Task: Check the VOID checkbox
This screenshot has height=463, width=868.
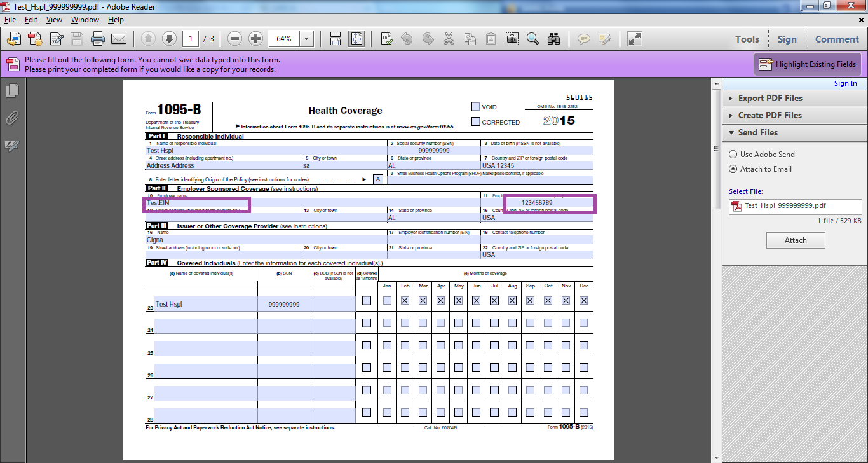Action: coord(475,107)
